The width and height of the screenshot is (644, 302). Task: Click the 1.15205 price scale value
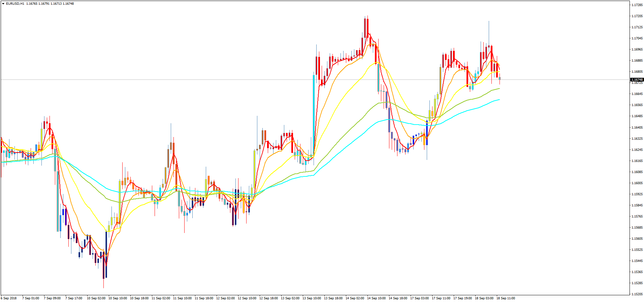pyautogui.click(x=637, y=294)
